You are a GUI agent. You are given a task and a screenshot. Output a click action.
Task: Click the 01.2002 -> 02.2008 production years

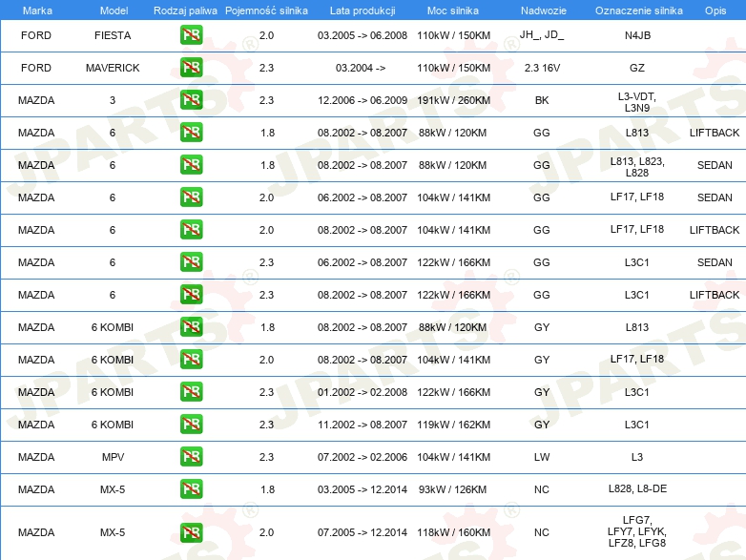pyautogui.click(x=363, y=392)
